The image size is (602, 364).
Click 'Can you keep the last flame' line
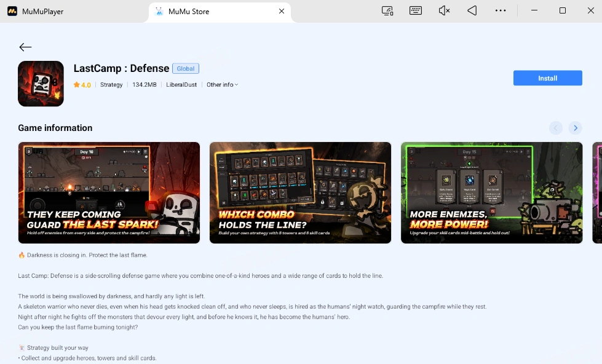click(77, 327)
